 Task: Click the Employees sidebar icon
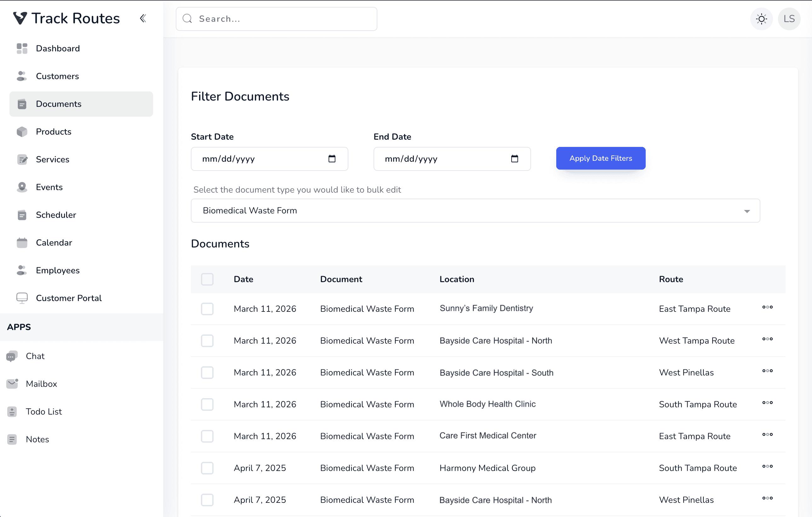(x=22, y=270)
